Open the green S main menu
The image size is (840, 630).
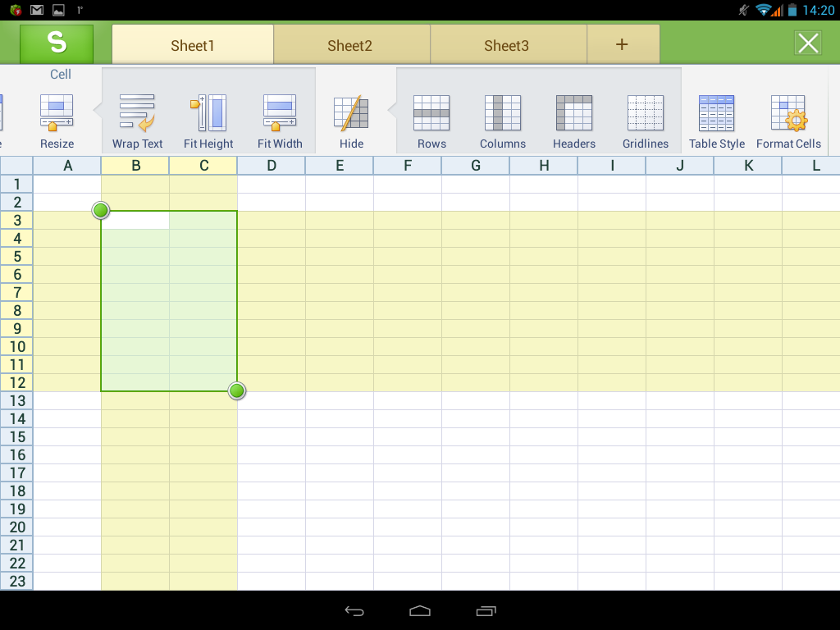click(57, 43)
